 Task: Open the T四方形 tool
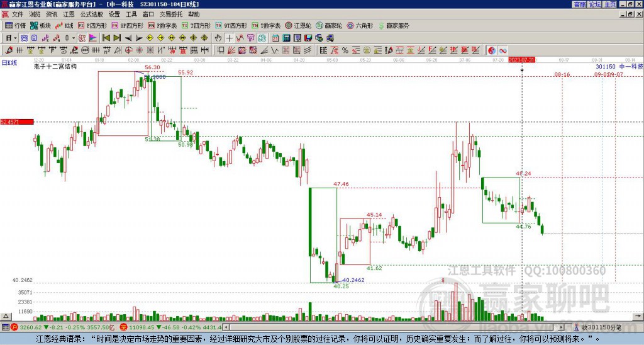click(196, 25)
